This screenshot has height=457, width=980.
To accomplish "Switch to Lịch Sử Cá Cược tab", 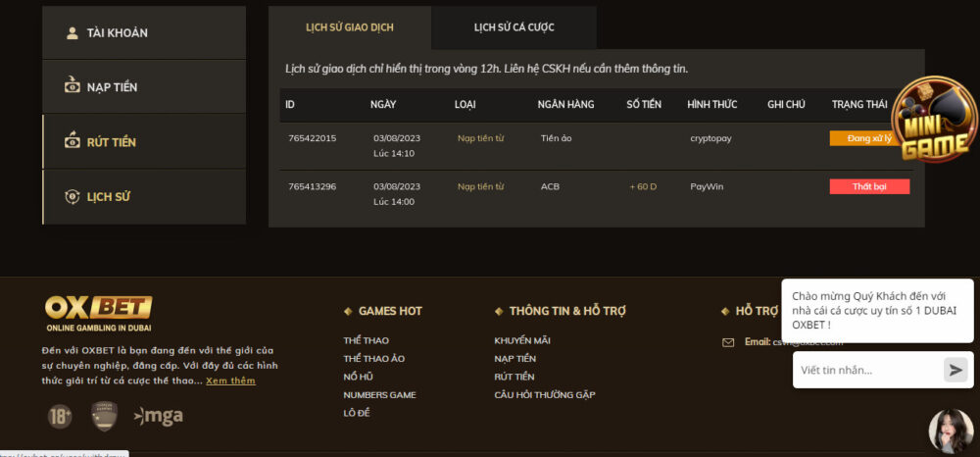I will (x=514, y=27).
